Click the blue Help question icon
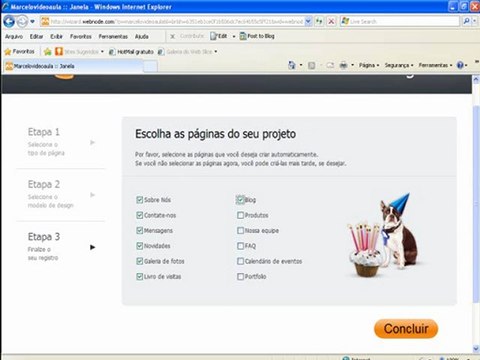This screenshot has height=360, width=480. click(x=460, y=65)
